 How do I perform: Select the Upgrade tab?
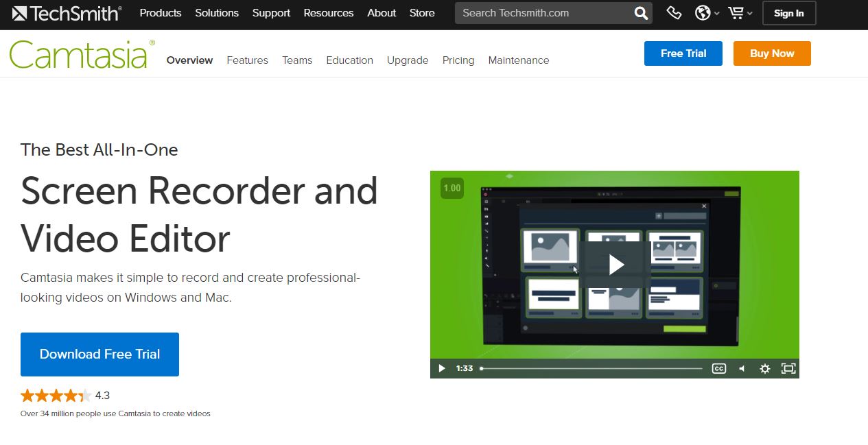tap(408, 60)
